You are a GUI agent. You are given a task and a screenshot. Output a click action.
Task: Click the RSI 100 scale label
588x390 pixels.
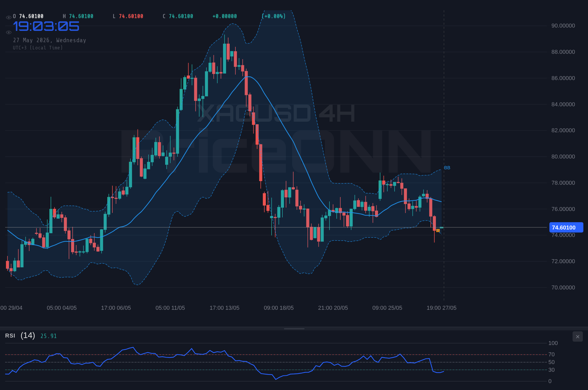click(553, 343)
